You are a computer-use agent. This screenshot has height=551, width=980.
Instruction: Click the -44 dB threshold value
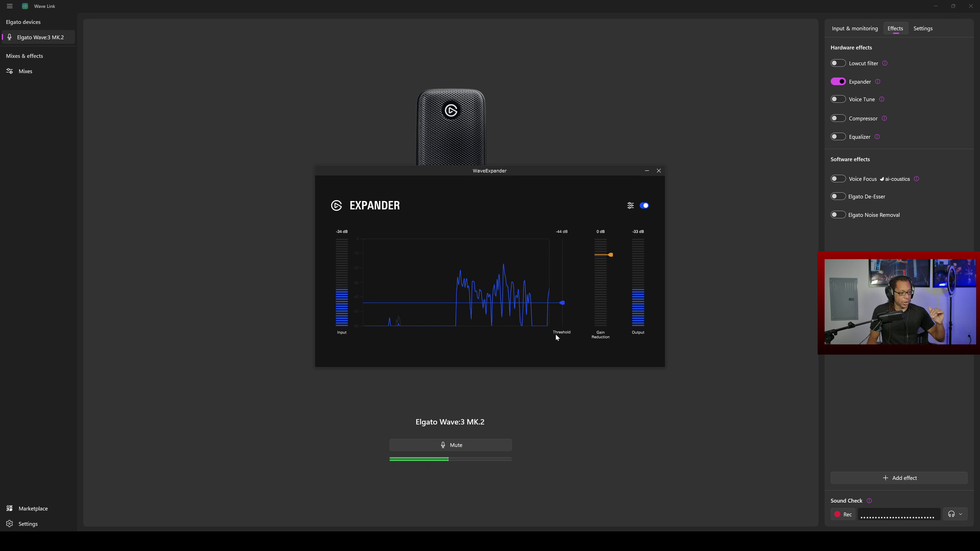tap(561, 232)
